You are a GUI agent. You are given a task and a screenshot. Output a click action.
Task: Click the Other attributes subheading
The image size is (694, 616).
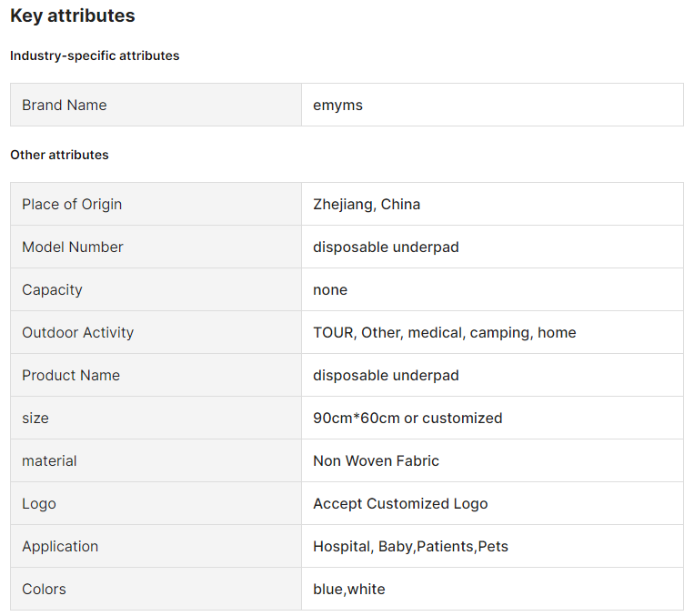pos(59,155)
